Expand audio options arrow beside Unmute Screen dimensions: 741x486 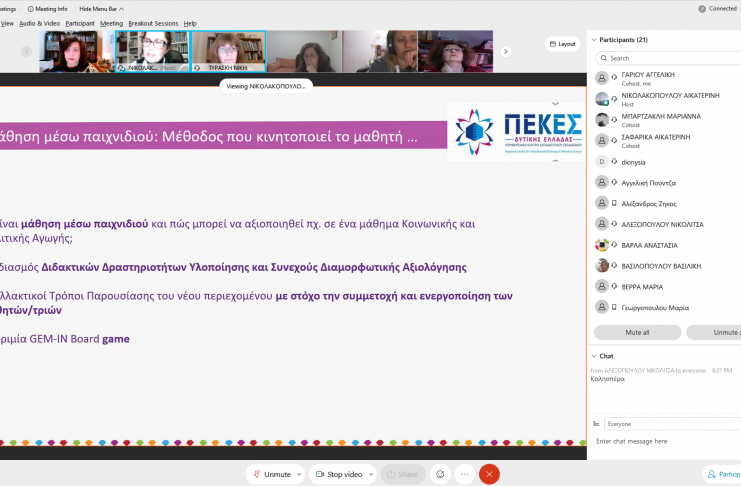click(298, 474)
